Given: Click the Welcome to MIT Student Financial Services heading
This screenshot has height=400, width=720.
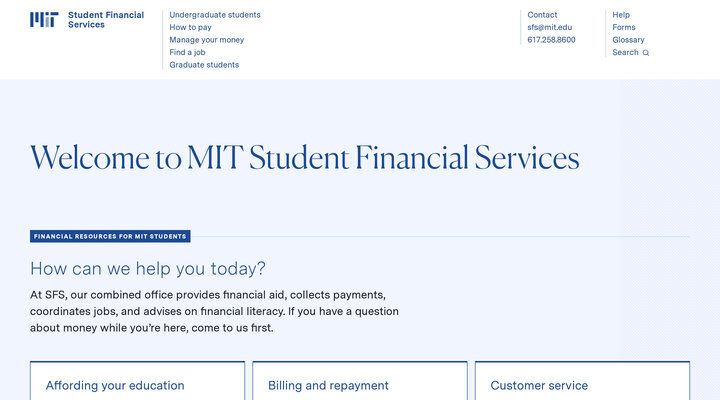Looking at the screenshot, I should point(304,158).
